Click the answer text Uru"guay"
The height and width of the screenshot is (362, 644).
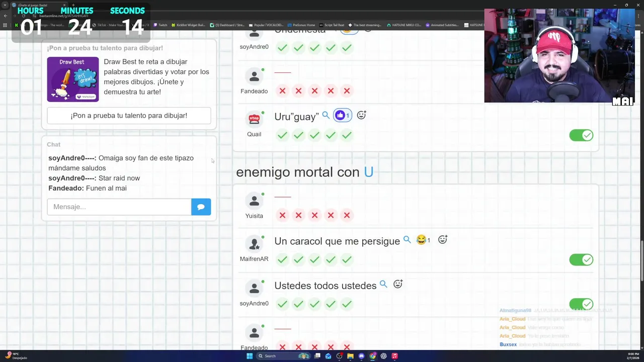click(296, 117)
